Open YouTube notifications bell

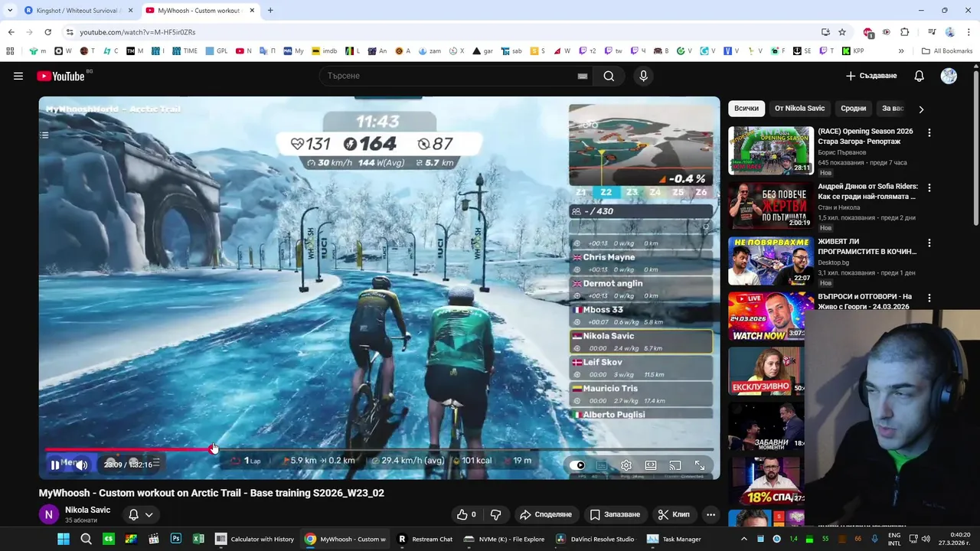(919, 76)
